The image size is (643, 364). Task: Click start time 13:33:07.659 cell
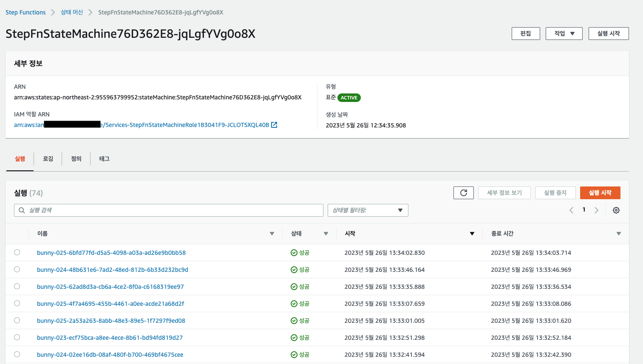point(385,304)
